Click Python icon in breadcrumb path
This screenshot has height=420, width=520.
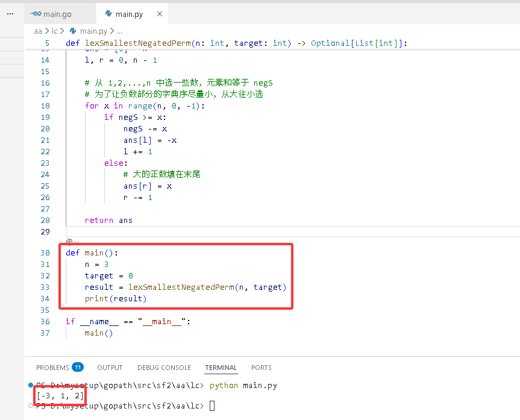73,31
